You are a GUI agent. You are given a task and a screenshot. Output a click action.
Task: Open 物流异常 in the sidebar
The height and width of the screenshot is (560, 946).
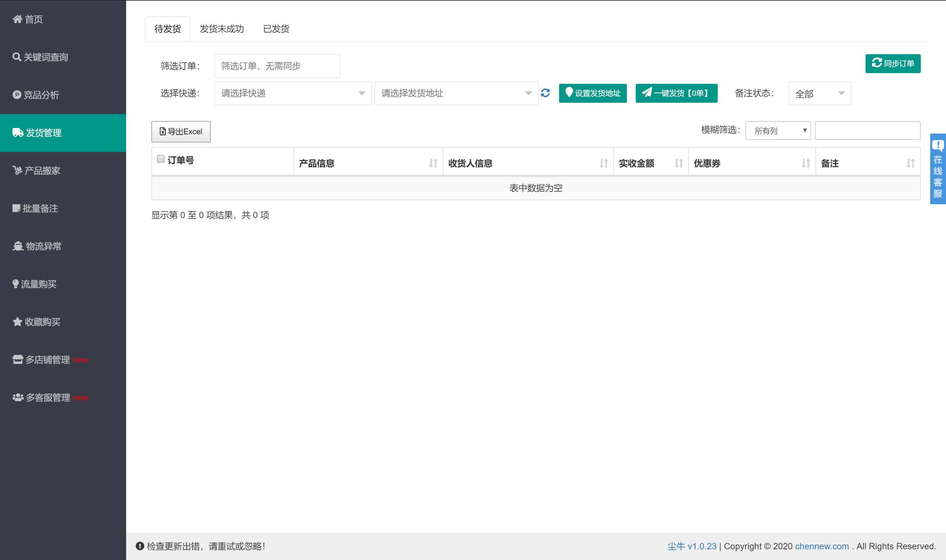[x=63, y=246]
